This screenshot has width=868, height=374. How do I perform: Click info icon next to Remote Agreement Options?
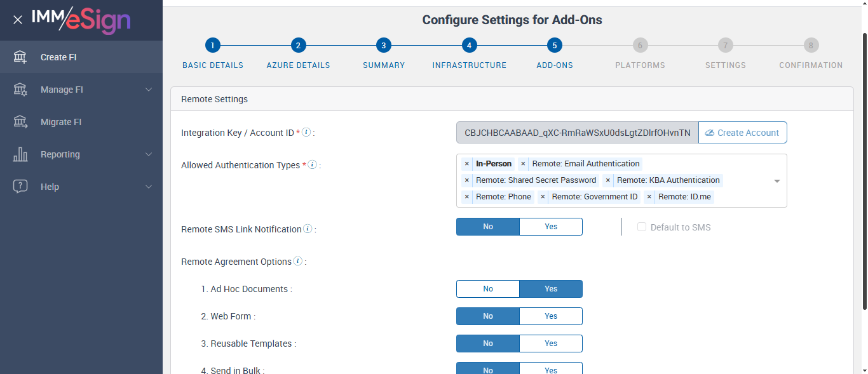pyautogui.click(x=298, y=262)
